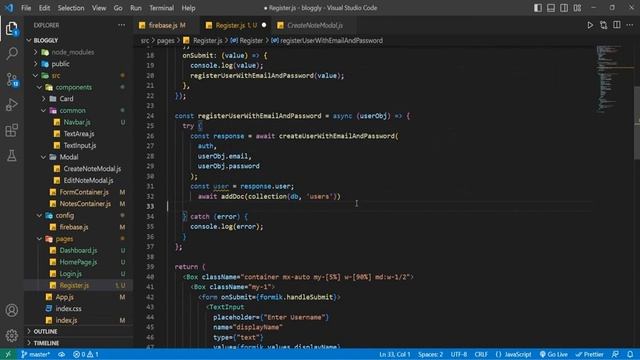Switch to the CreateNoteModal.js tab
The image size is (640, 360).
(x=315, y=25)
